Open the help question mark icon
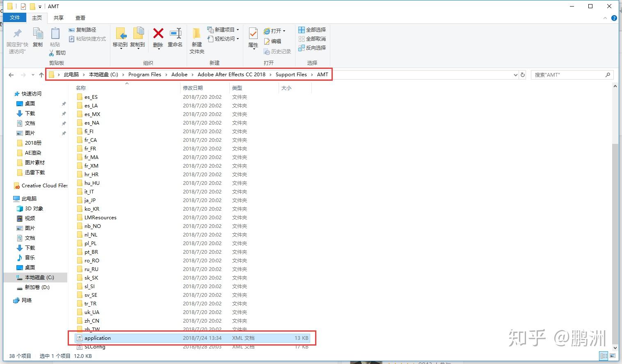 614,18
